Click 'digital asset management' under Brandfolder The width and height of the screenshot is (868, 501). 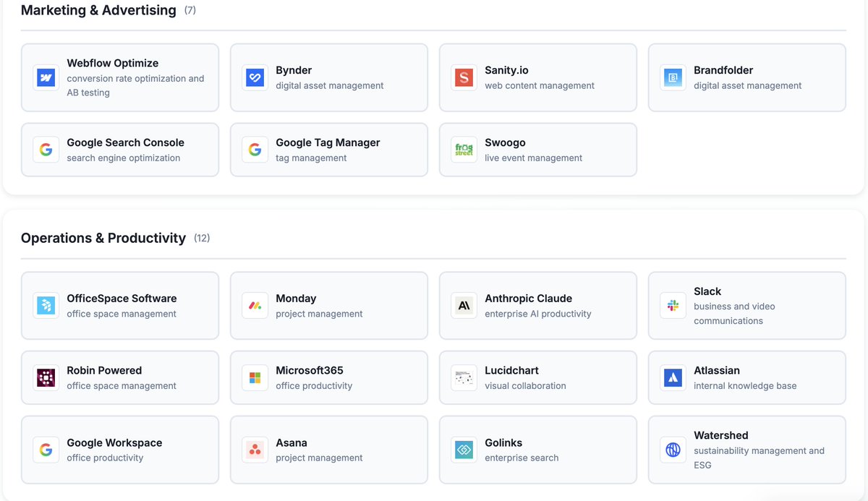(747, 85)
